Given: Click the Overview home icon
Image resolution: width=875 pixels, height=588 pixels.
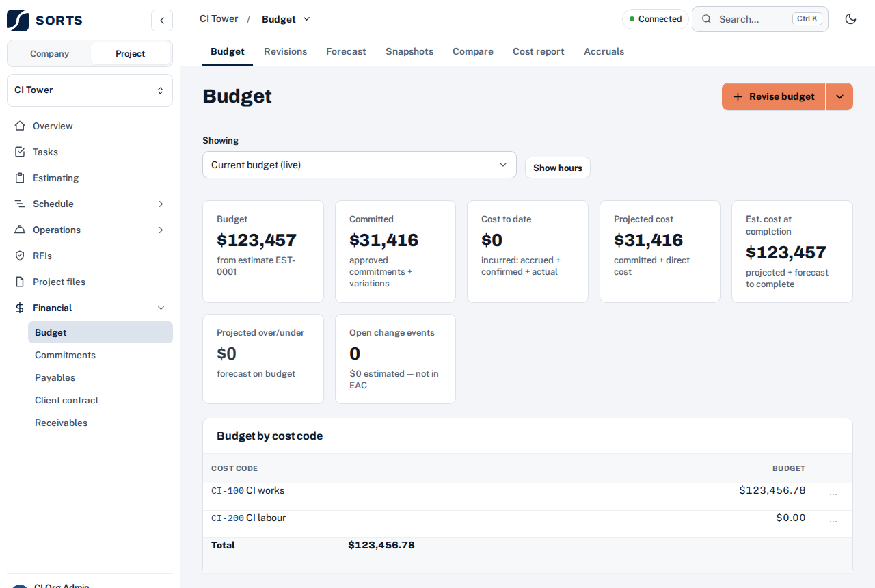Looking at the screenshot, I should tap(20, 126).
